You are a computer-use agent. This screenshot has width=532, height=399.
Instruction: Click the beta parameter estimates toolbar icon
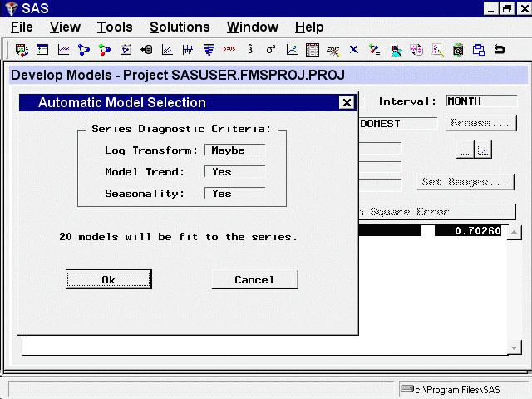(250, 50)
